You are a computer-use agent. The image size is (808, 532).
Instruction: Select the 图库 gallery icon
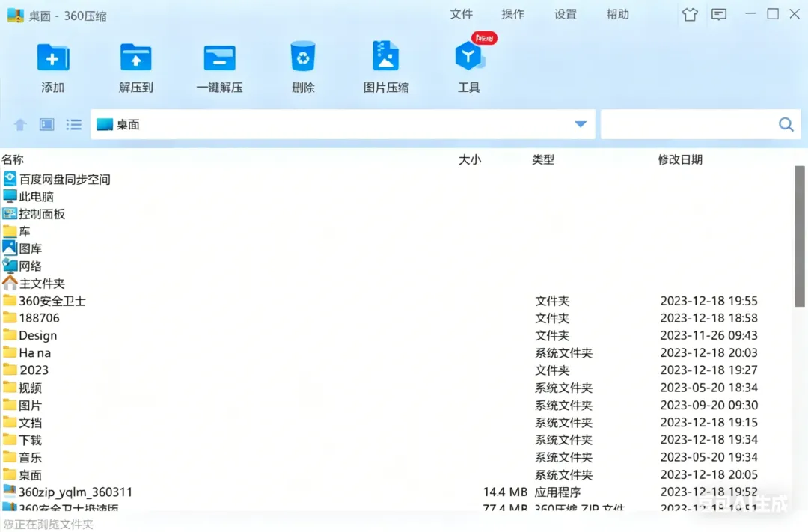point(10,248)
